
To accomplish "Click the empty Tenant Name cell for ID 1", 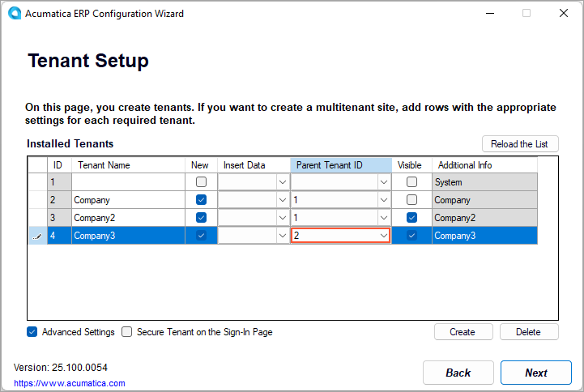I will click(128, 182).
